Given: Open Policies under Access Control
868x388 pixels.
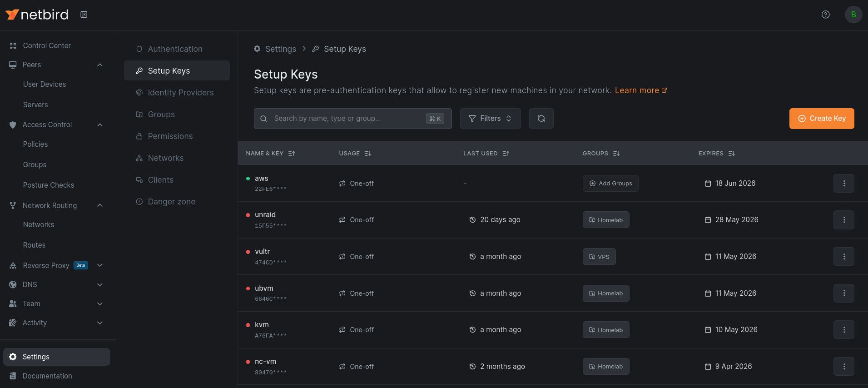Looking at the screenshot, I should tap(35, 144).
